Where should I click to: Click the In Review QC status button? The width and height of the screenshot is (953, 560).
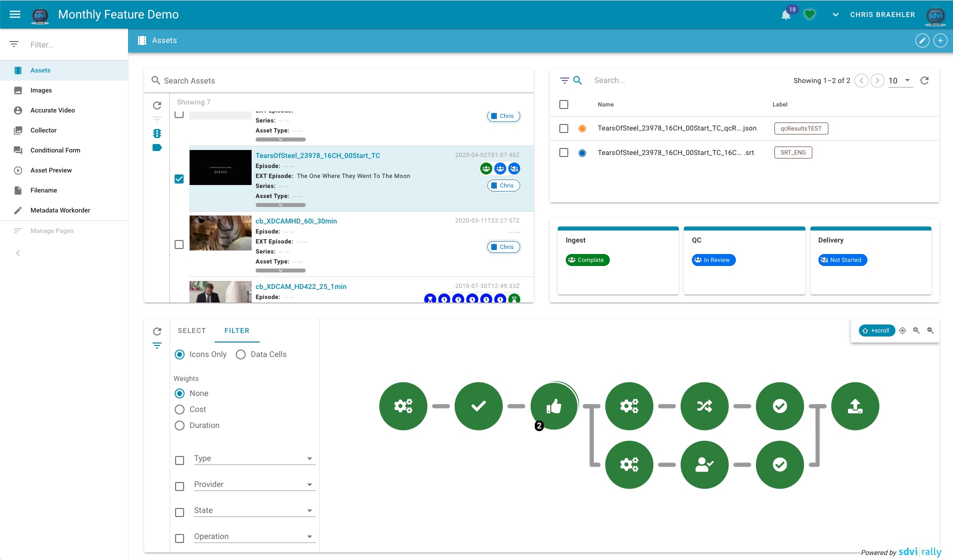coord(713,260)
